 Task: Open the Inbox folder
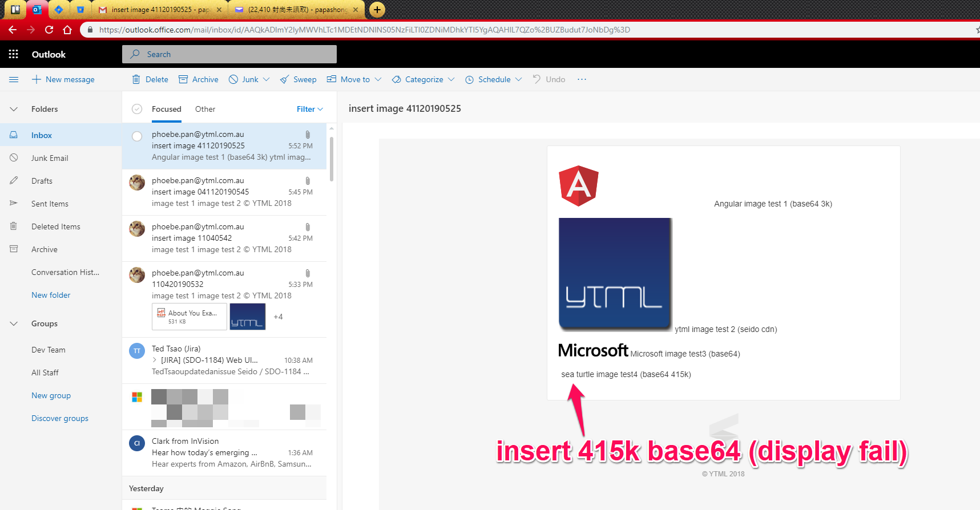pos(61,135)
